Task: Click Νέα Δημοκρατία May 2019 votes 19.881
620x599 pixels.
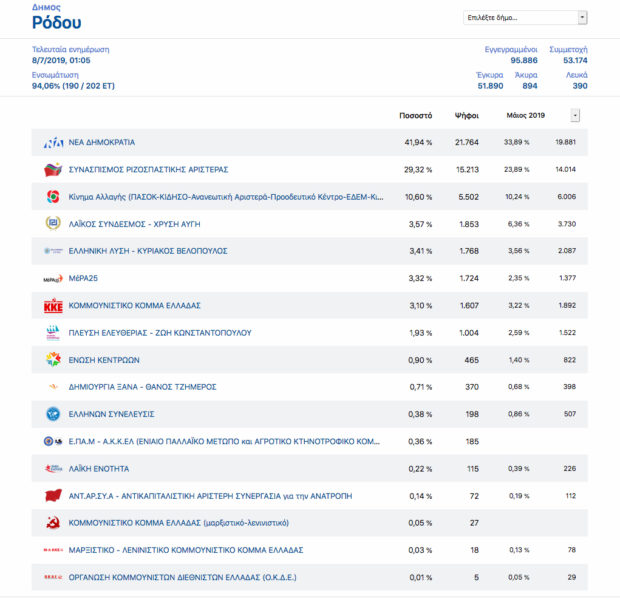Action: 565,142
